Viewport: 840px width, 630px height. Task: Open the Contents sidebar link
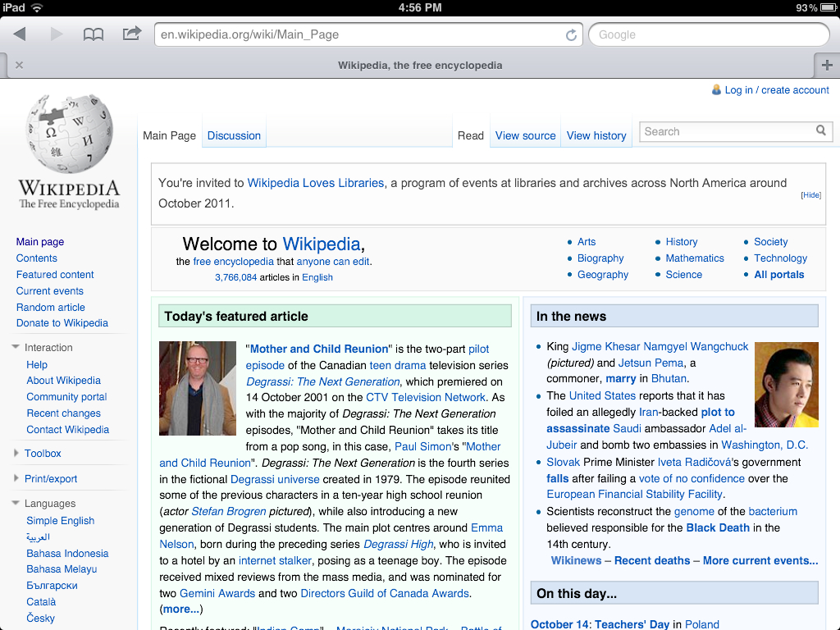tap(36, 258)
